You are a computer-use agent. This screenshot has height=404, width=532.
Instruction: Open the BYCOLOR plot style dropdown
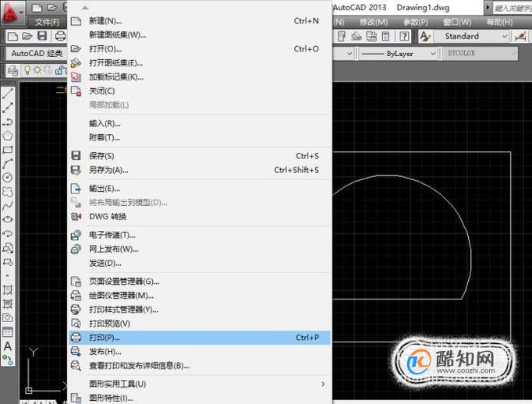480,53
